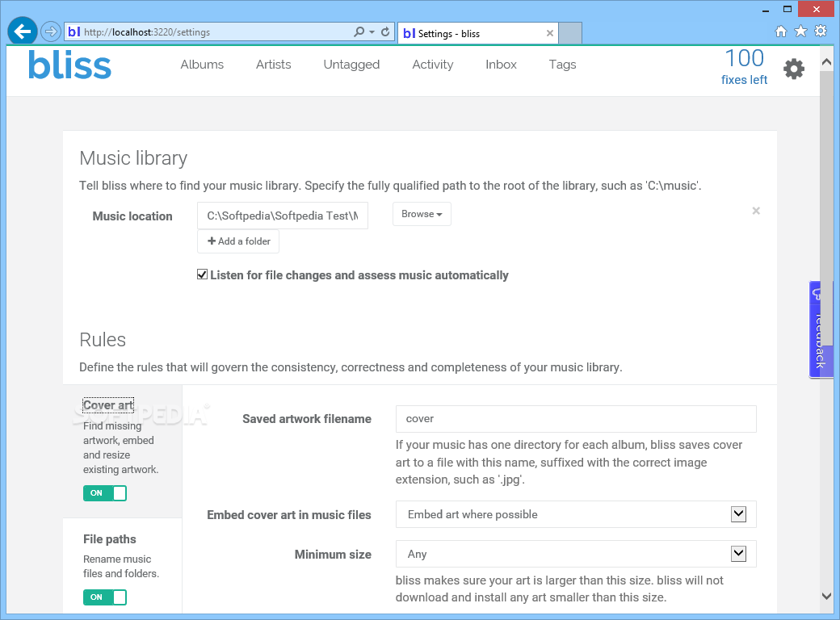Click the bliss logo

point(69,65)
